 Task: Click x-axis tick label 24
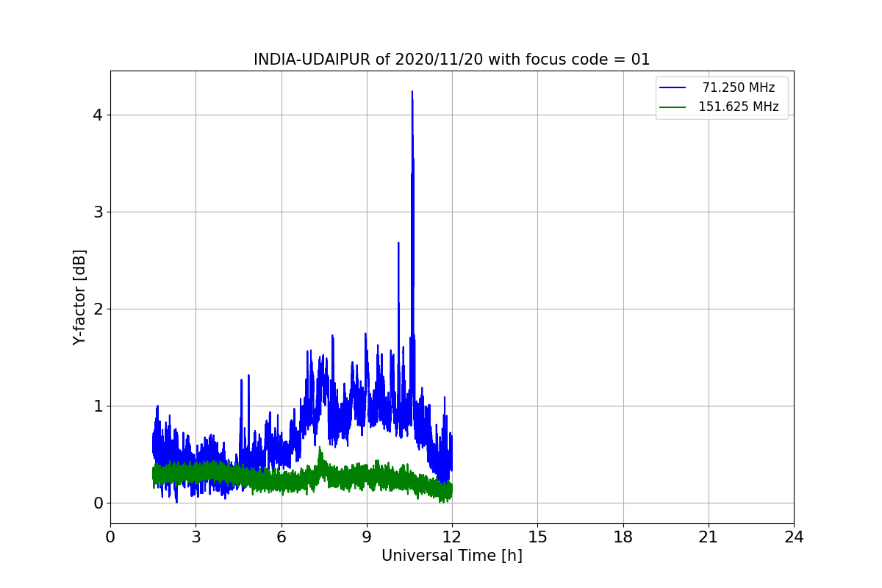pyautogui.click(x=794, y=537)
